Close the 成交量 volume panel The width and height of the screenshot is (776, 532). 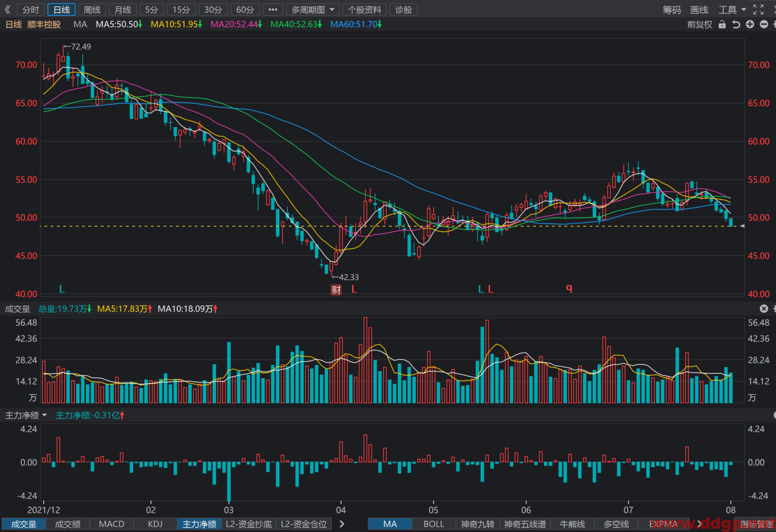pos(764,308)
